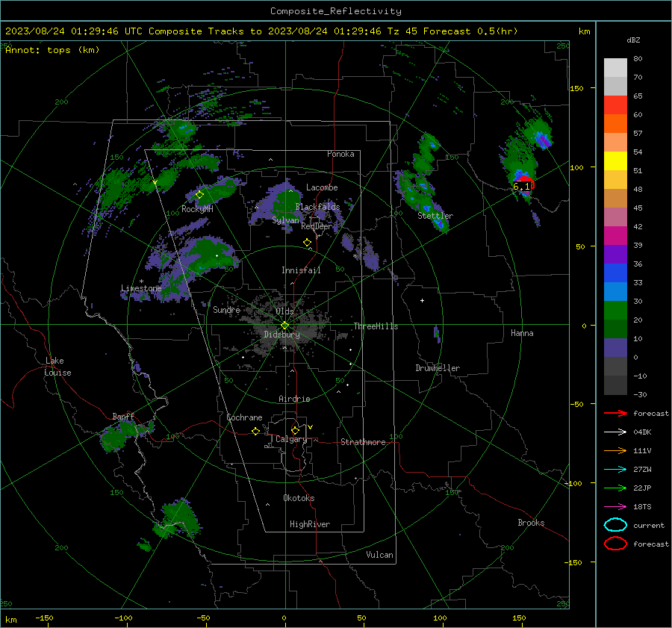Click the Limestone label

pos(141,288)
